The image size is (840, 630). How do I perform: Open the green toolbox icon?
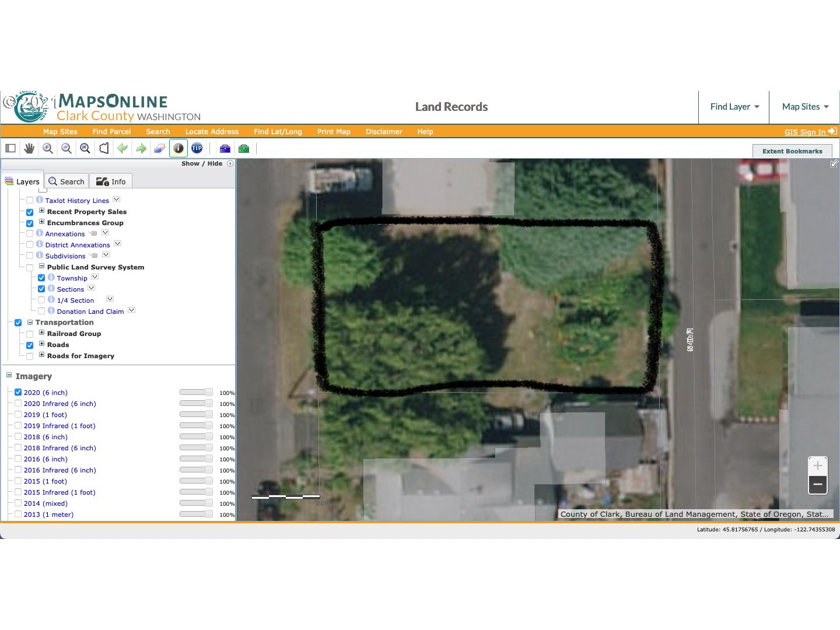click(244, 148)
